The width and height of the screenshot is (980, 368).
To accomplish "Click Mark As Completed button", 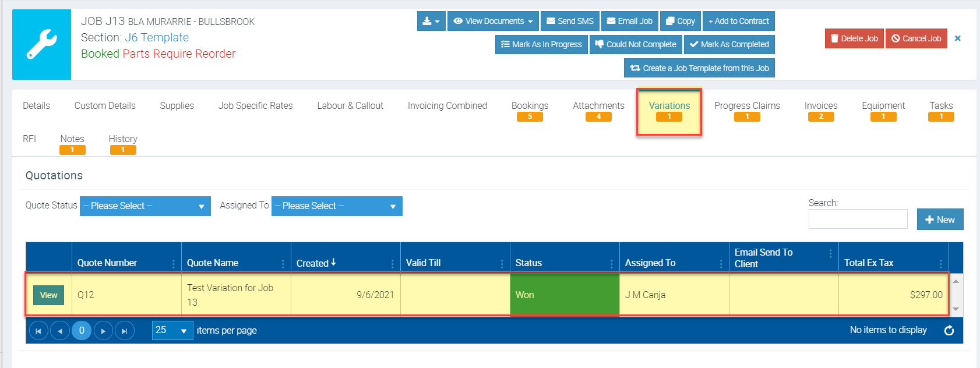I will [x=729, y=44].
